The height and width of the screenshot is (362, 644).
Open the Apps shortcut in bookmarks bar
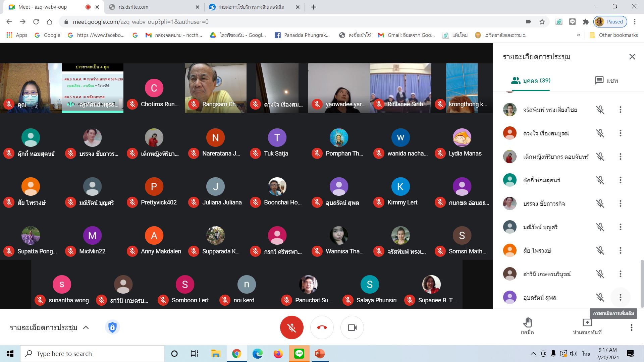tap(17, 35)
